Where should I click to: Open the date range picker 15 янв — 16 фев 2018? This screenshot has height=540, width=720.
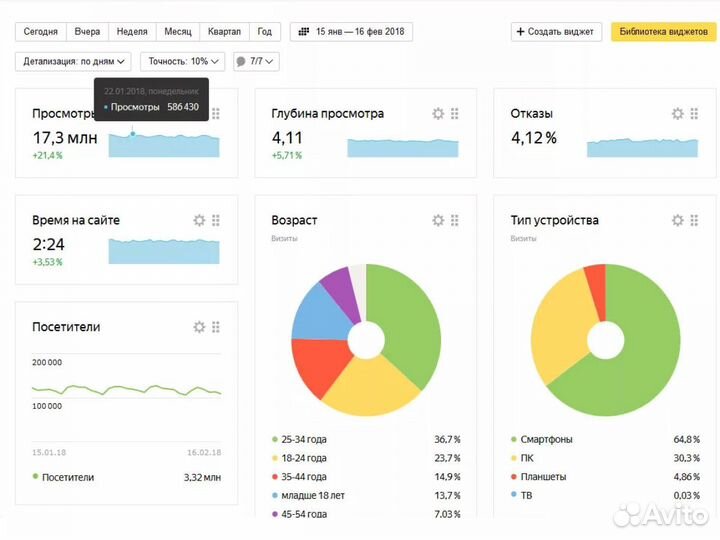(x=351, y=32)
